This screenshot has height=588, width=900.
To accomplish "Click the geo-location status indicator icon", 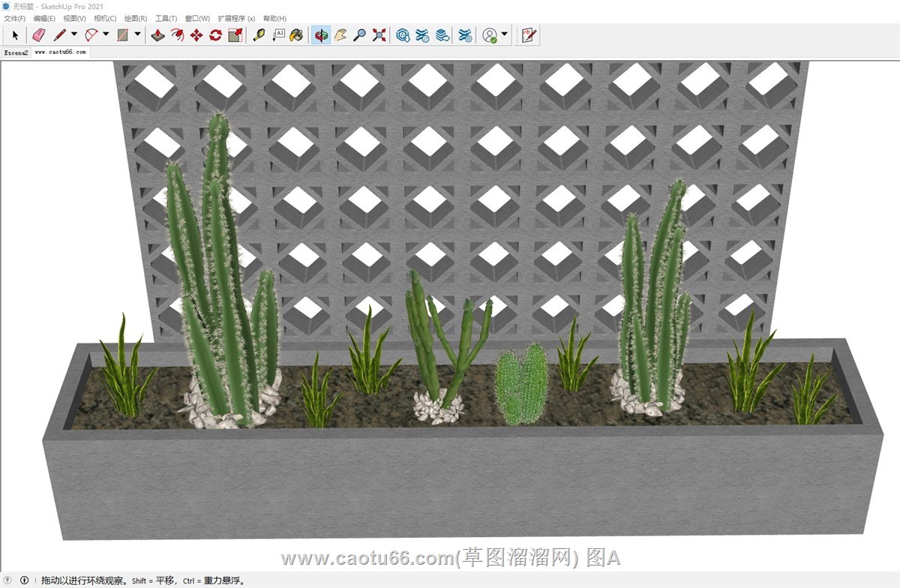I will click(x=9, y=580).
